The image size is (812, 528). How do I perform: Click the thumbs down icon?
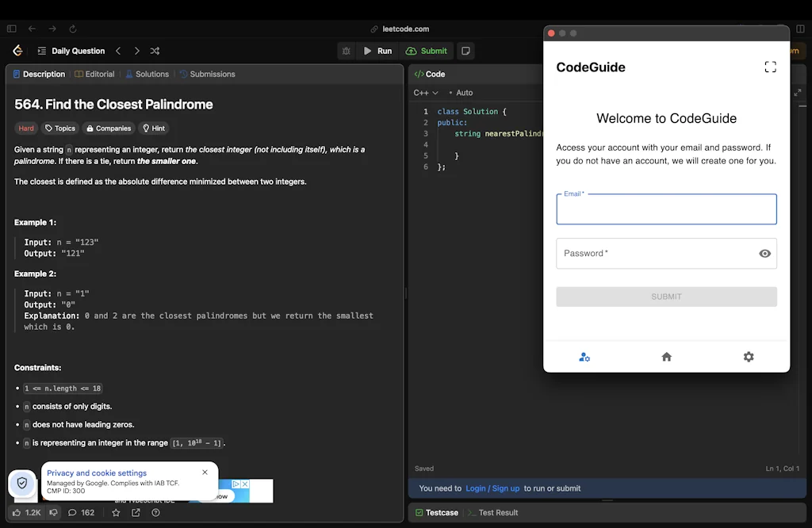pos(52,512)
